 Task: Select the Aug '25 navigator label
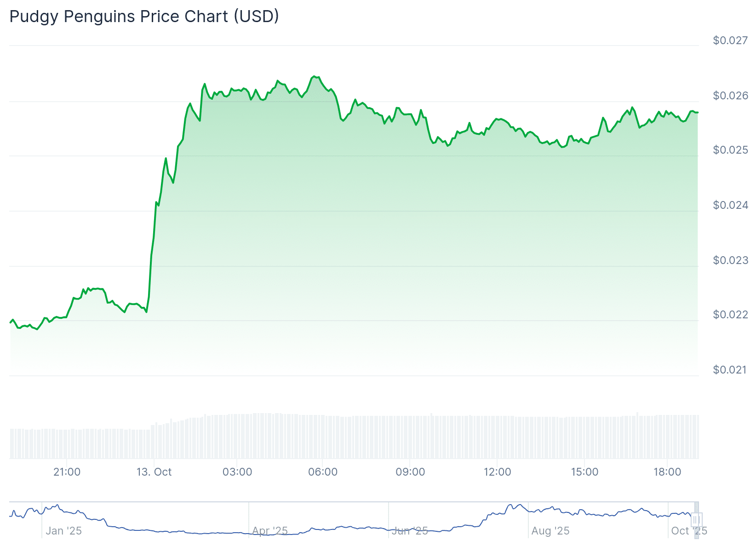click(550, 531)
